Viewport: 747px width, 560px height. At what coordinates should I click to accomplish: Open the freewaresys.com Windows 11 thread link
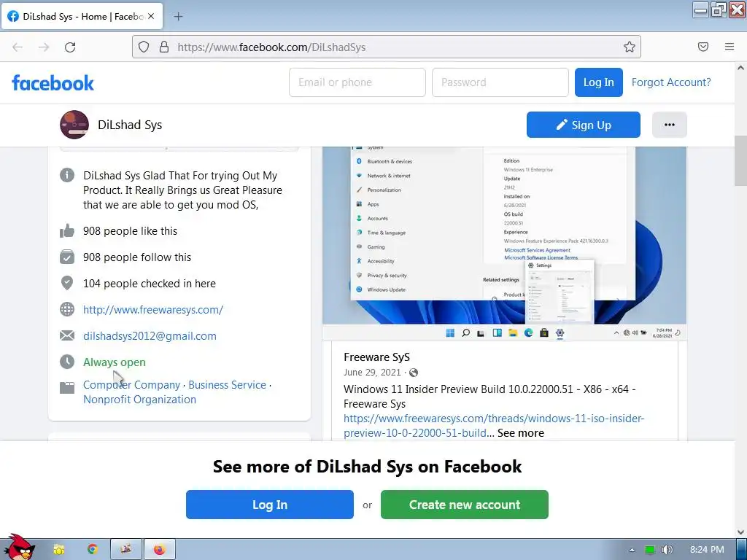pyautogui.click(x=494, y=425)
